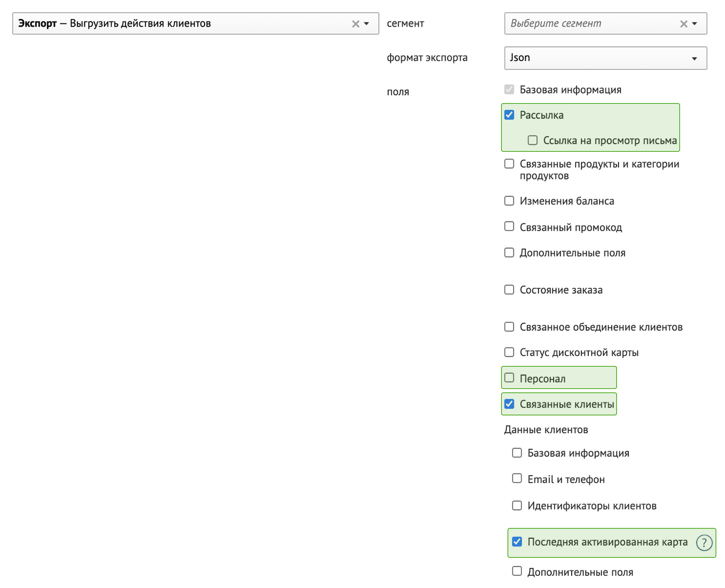Enable the Связанный промокод checkbox
The width and height of the screenshot is (725, 588).
[x=509, y=226]
